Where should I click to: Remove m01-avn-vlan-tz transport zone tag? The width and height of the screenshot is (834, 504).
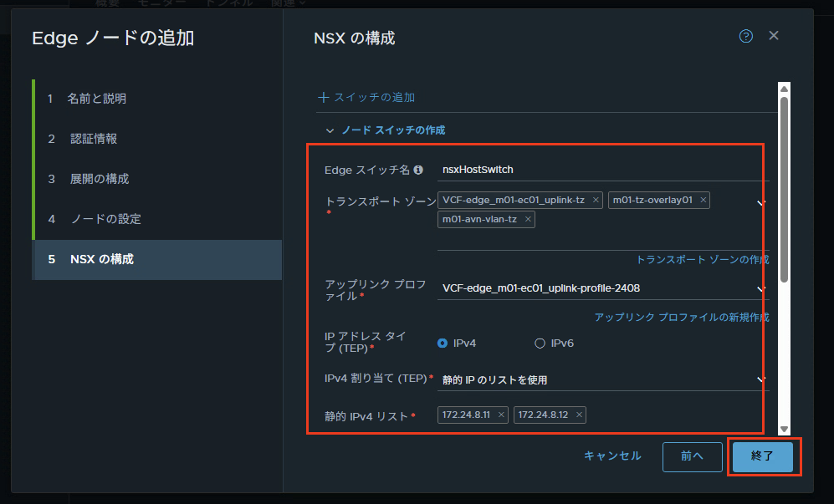pos(528,219)
